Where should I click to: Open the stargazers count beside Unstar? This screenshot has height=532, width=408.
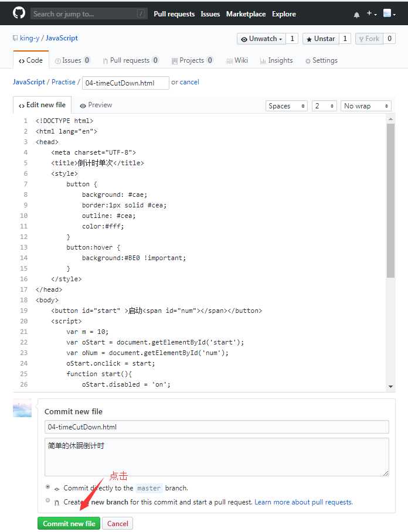pos(345,39)
